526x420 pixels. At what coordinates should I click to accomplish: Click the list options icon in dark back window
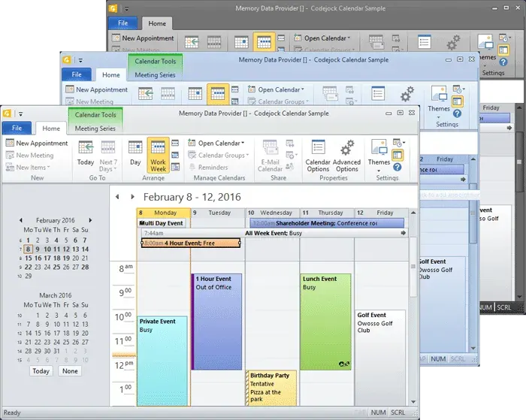[x=425, y=42]
